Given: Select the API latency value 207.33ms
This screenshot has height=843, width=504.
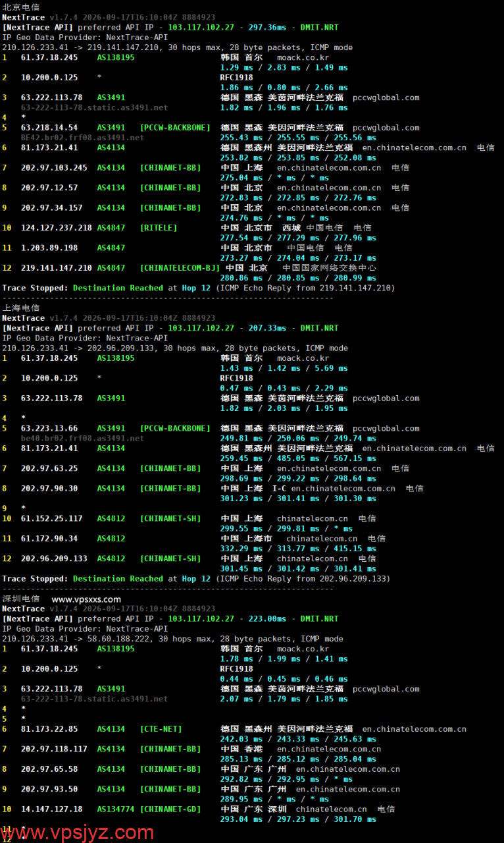Looking at the screenshot, I should point(267,327).
